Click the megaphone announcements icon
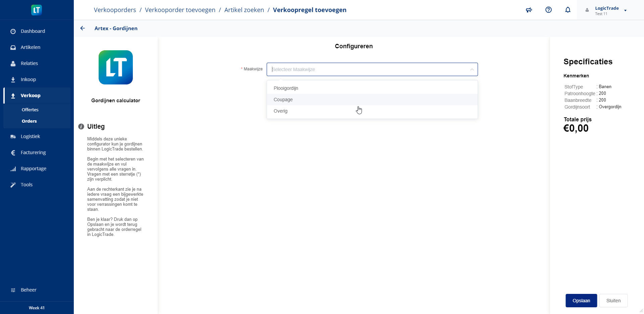 click(529, 10)
